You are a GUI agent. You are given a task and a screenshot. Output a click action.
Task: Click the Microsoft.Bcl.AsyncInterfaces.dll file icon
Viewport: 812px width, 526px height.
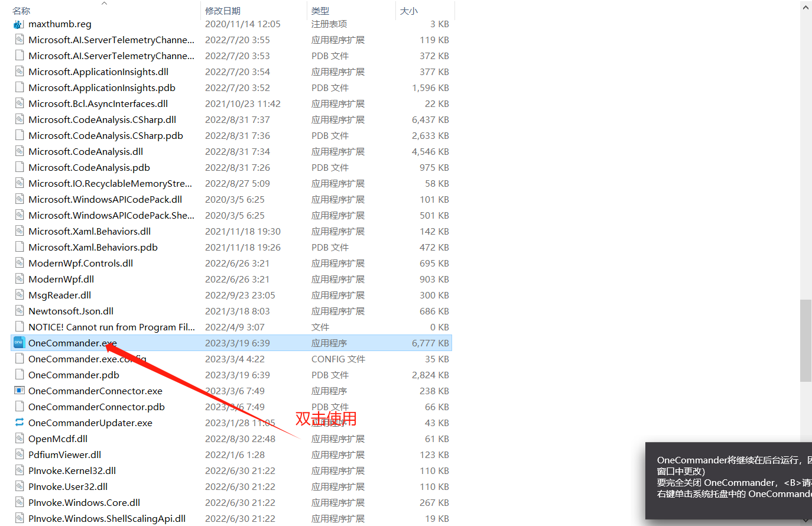pos(19,103)
